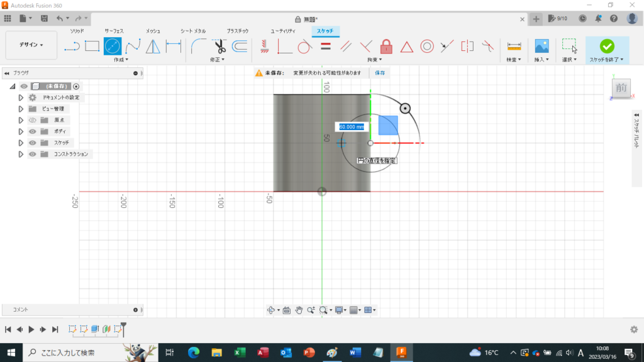The width and height of the screenshot is (644, 362).
Task: Expand ドキュメントの設定 tree node
Action: tap(21, 97)
